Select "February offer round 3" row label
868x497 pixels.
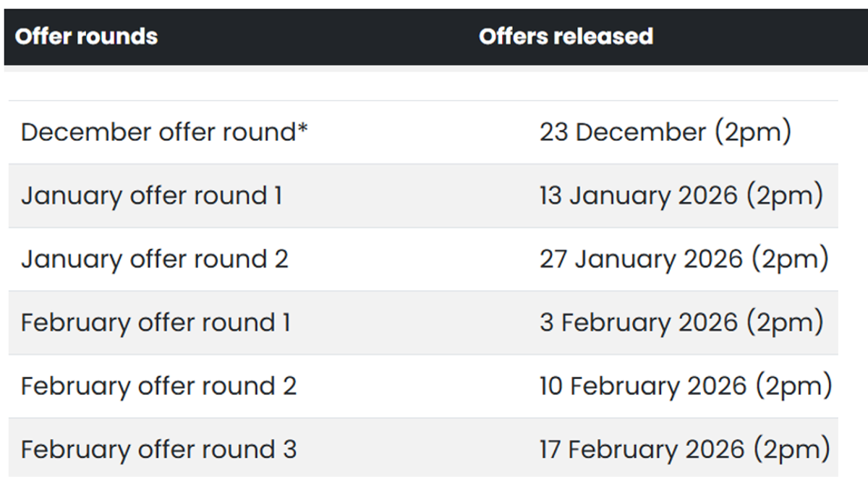pyautogui.click(x=158, y=450)
